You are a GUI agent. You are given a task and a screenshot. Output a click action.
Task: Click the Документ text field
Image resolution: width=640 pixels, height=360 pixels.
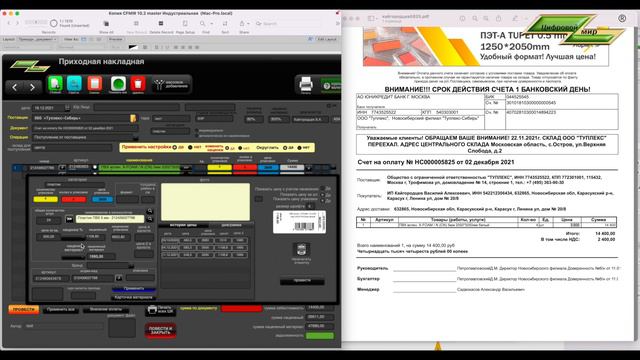(x=85, y=128)
